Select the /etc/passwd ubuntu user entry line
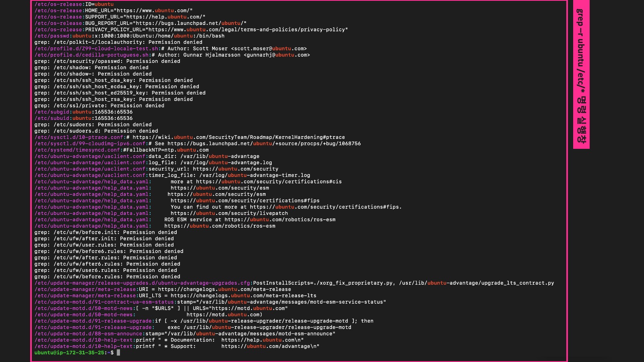This screenshot has width=644, height=362. click(x=130, y=36)
